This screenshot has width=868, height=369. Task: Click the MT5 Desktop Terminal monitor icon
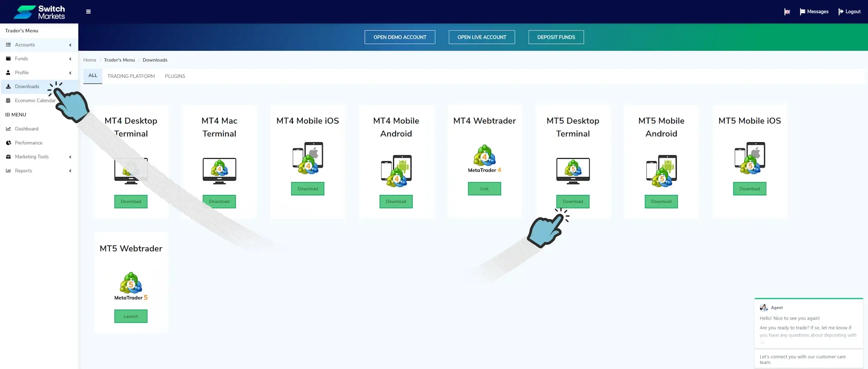tap(573, 171)
